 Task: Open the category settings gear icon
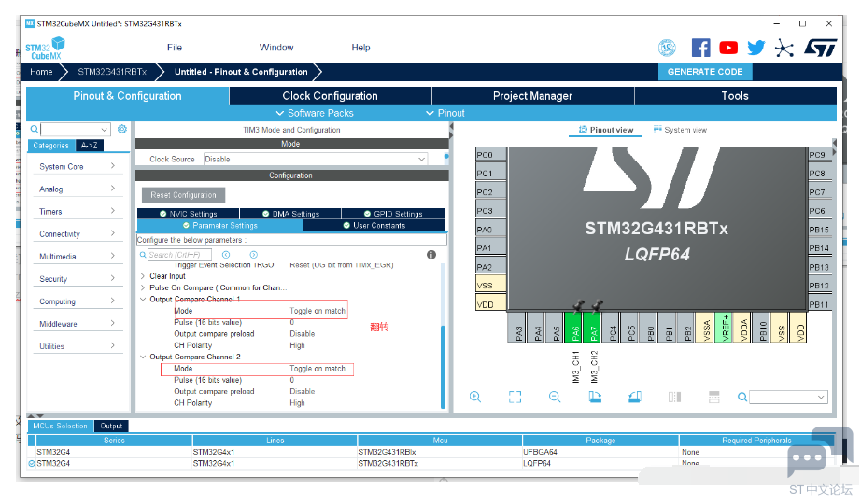pos(122,129)
